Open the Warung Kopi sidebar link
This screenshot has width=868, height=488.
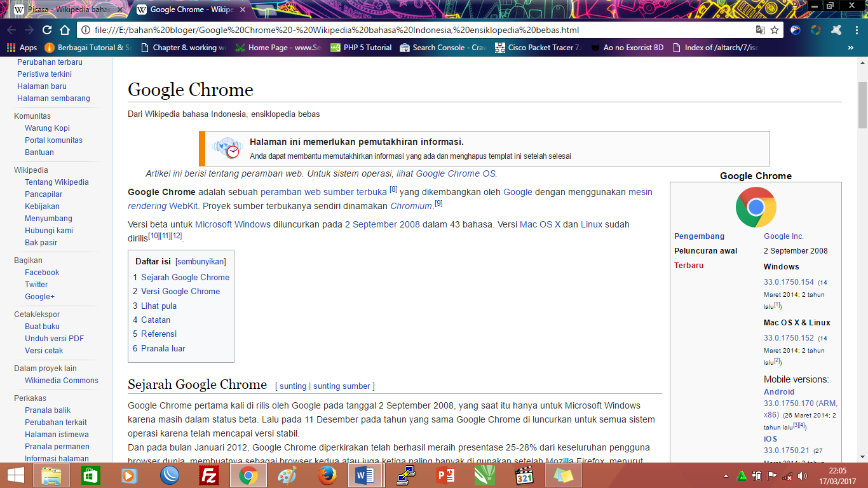pyautogui.click(x=48, y=128)
